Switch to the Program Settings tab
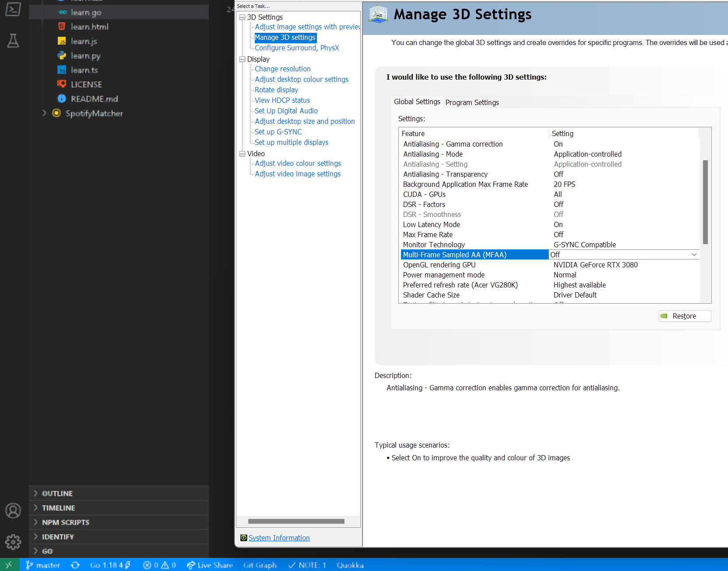Screen dimensions: 728x571 click(472, 102)
